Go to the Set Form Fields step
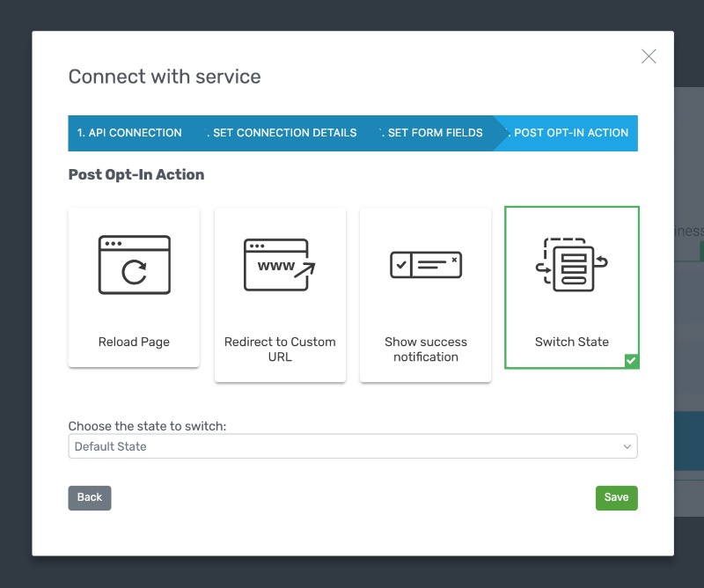The image size is (704, 588). coord(435,133)
